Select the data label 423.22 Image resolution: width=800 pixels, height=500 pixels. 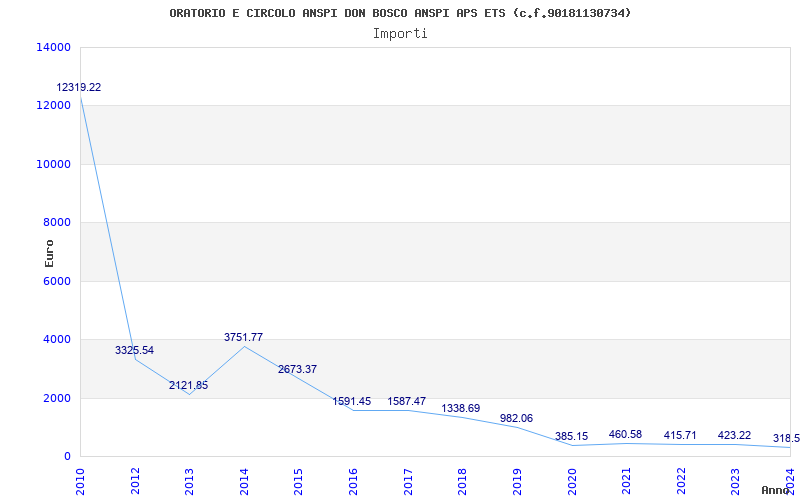(734, 435)
